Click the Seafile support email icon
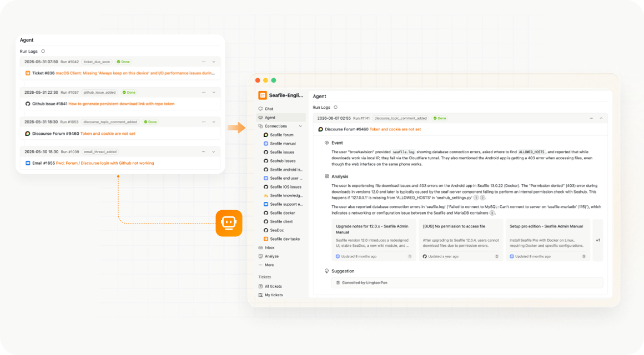 266,204
